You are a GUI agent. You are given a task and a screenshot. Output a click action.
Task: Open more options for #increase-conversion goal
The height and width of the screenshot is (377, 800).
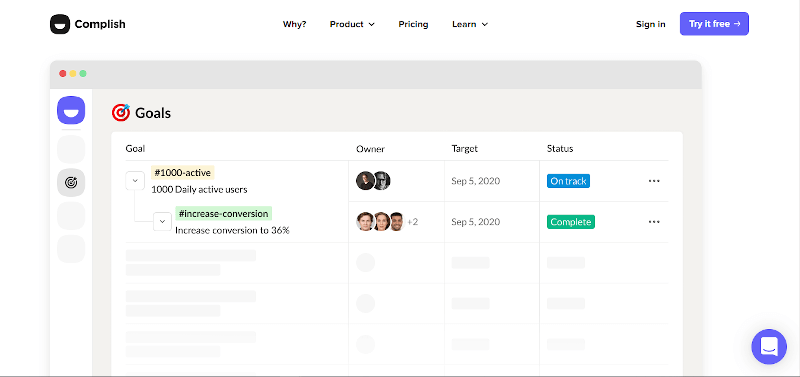click(654, 222)
